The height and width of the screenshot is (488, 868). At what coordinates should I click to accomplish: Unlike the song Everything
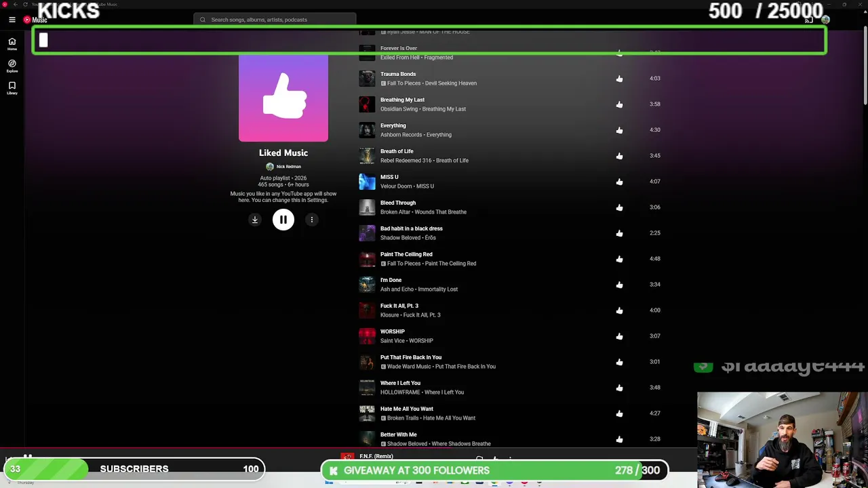point(619,130)
